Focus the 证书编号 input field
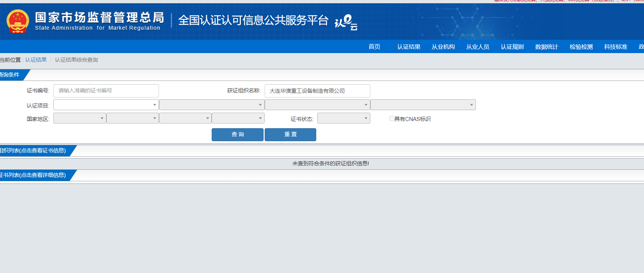The height and width of the screenshot is (273, 644). [x=106, y=91]
